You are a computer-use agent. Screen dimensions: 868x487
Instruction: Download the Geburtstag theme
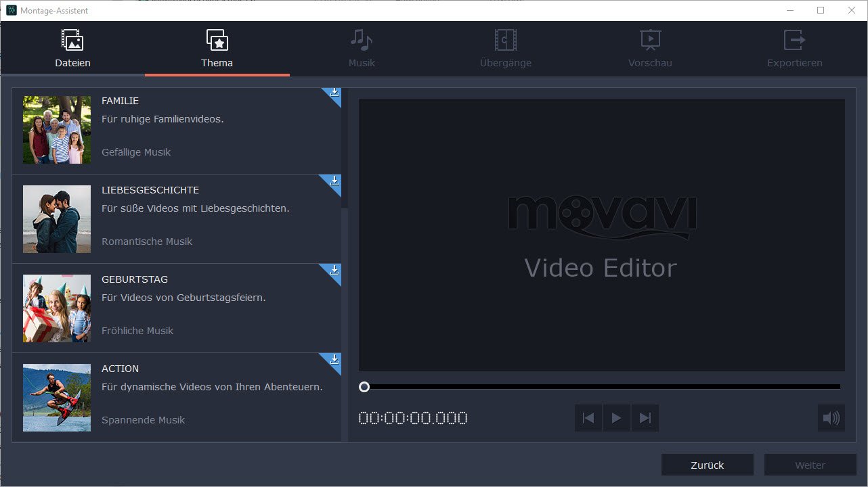point(334,270)
